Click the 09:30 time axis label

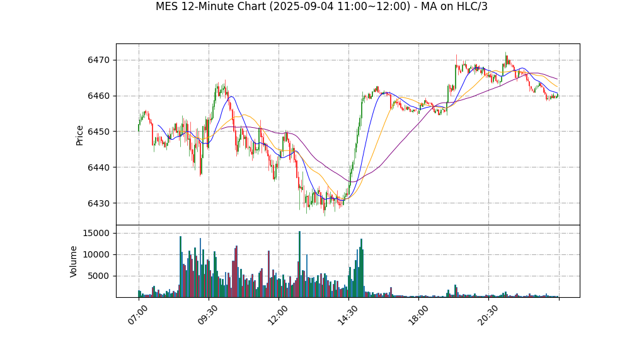(207, 315)
